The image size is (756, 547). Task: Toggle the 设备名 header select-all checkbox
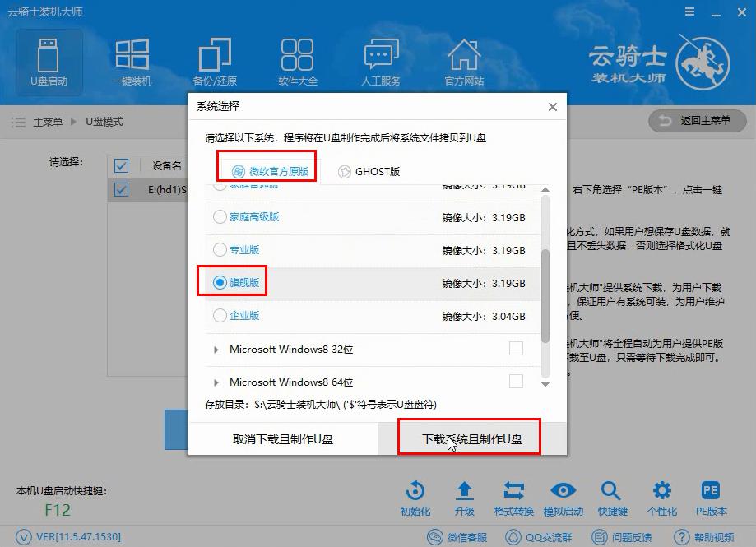tap(122, 166)
